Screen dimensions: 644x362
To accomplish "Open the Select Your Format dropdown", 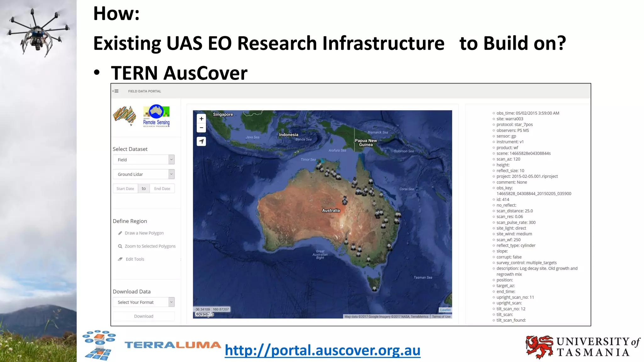I will click(x=144, y=302).
